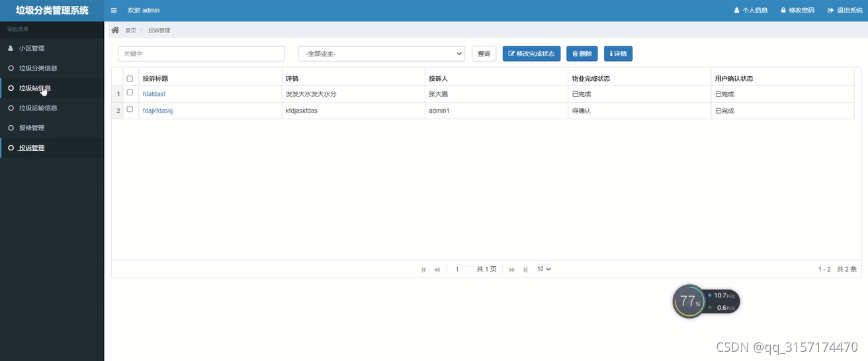
Task: Click circle icon beside 投诉管理
Action: [11, 148]
